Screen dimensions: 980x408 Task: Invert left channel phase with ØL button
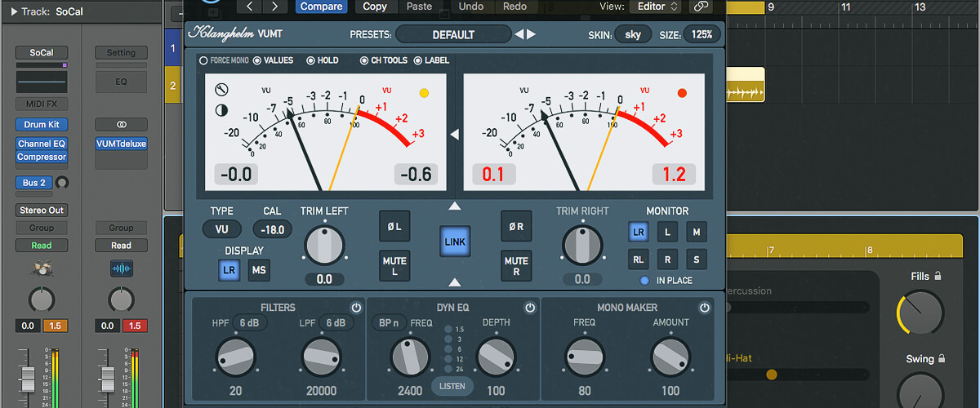[x=394, y=226]
